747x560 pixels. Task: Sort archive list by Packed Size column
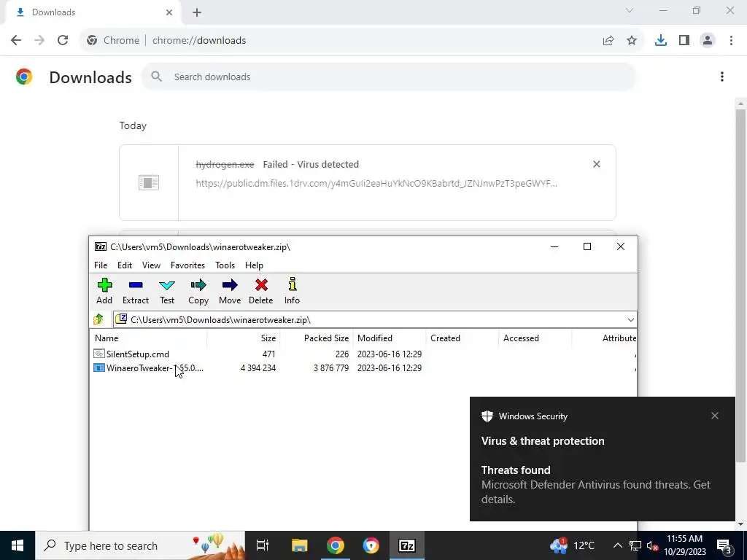(x=317, y=338)
